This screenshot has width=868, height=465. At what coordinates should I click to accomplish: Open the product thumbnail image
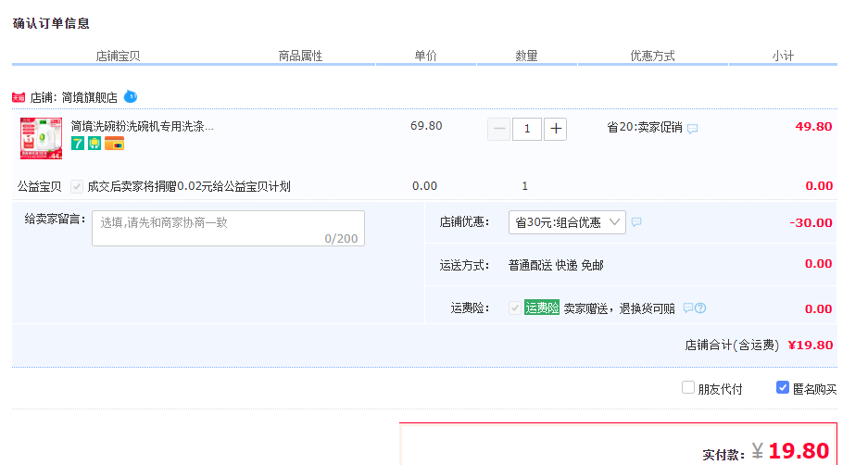(x=41, y=138)
